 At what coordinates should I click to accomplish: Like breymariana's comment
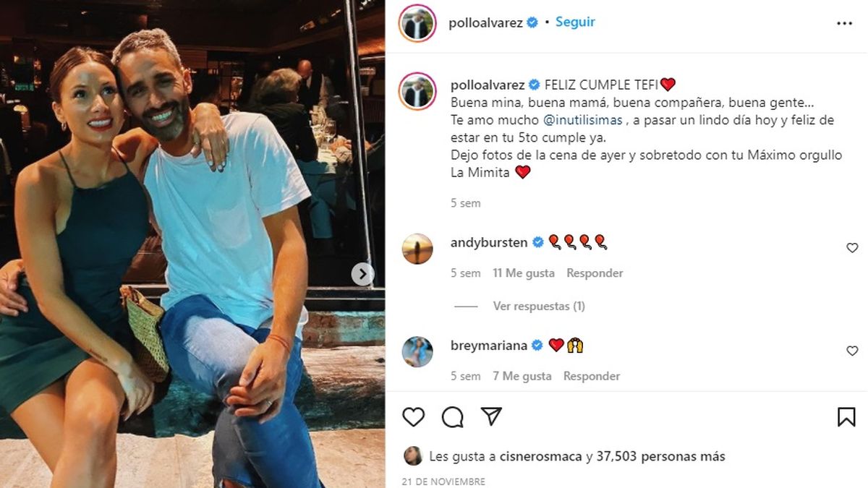[852, 351]
